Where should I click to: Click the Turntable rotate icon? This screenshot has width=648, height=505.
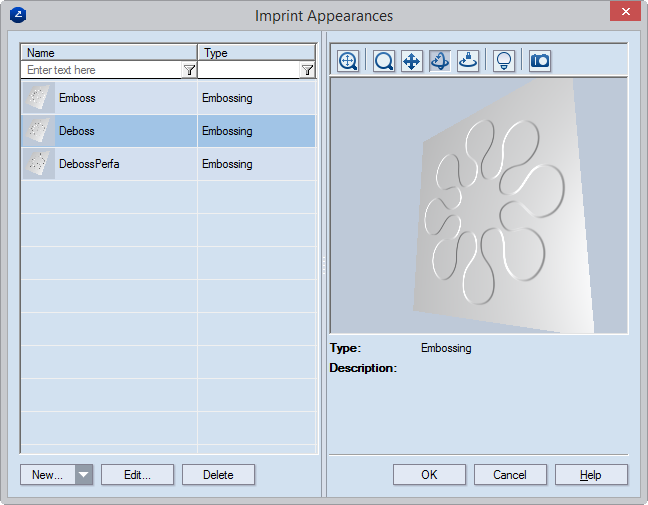(467, 61)
